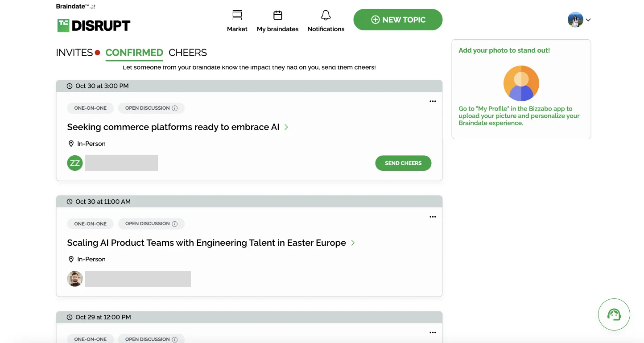Click info icon on second Open Discussion tag

coord(175,224)
